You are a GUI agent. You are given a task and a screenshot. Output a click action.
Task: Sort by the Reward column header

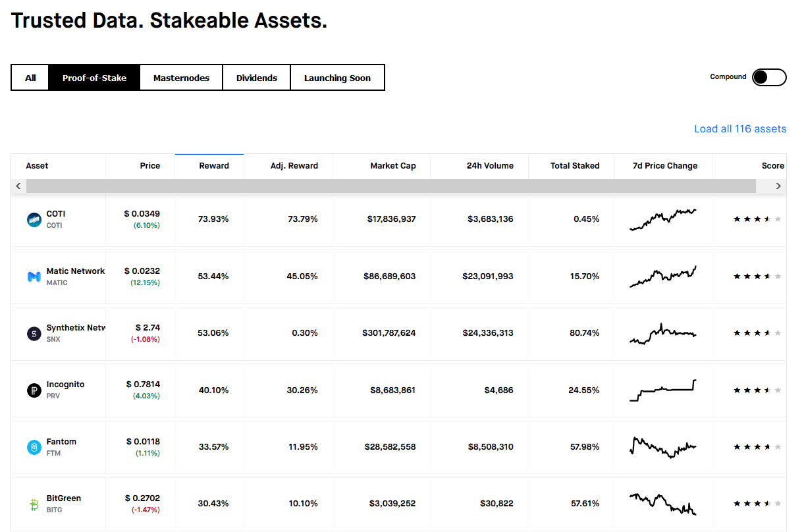point(214,166)
